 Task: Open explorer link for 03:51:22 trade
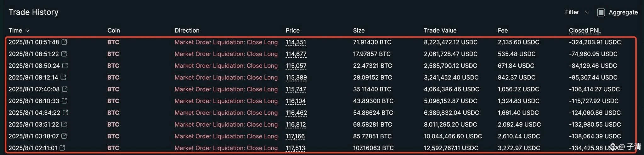pos(64,124)
